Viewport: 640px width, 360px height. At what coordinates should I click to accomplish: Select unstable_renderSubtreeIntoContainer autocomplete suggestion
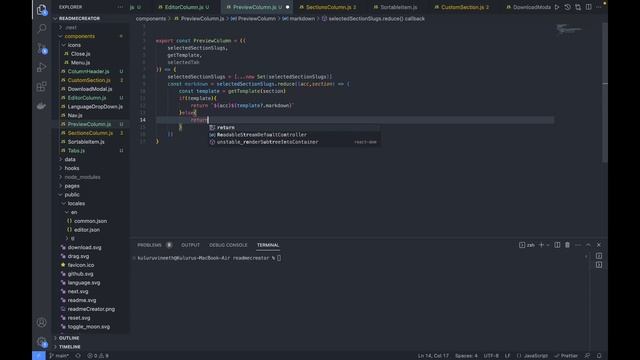294,142
